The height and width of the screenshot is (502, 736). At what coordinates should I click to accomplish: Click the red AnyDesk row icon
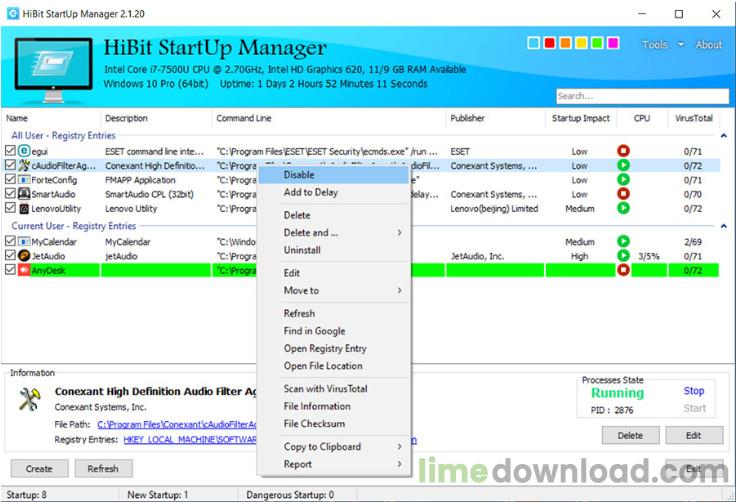point(24,270)
